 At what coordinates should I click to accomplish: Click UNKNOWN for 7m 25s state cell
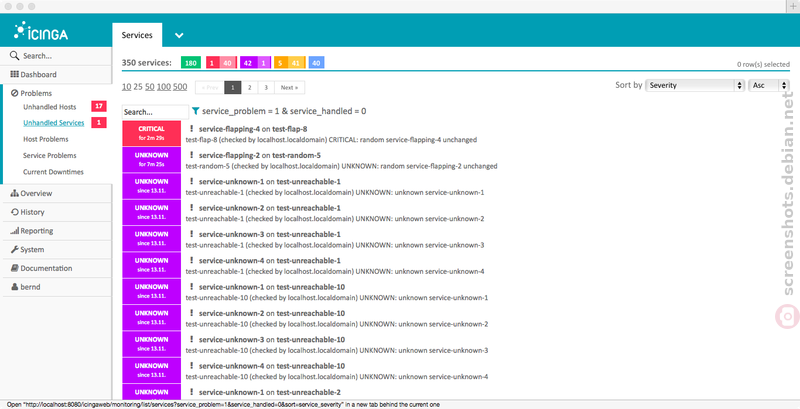click(x=152, y=160)
